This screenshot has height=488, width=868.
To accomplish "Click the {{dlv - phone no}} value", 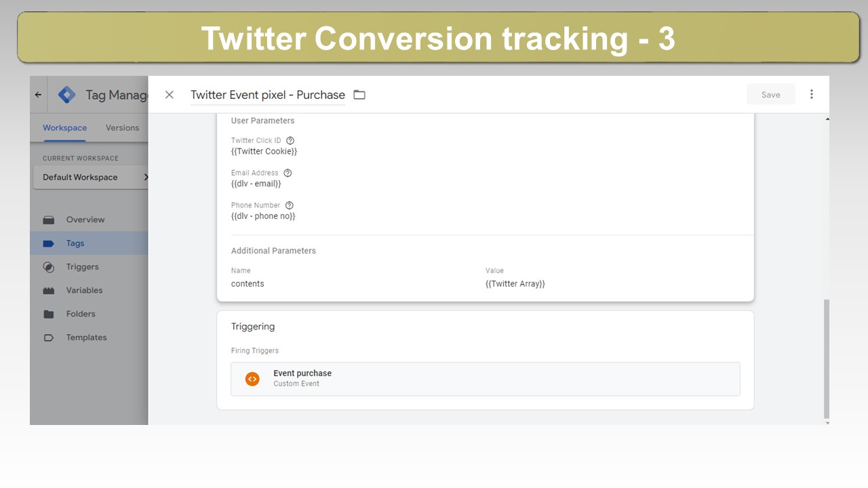I will [263, 216].
